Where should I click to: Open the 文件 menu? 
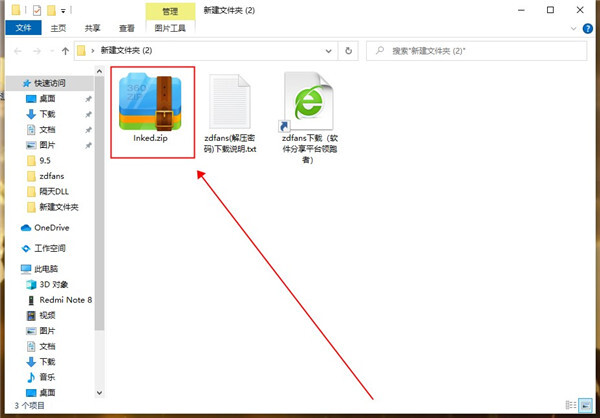(x=23, y=28)
